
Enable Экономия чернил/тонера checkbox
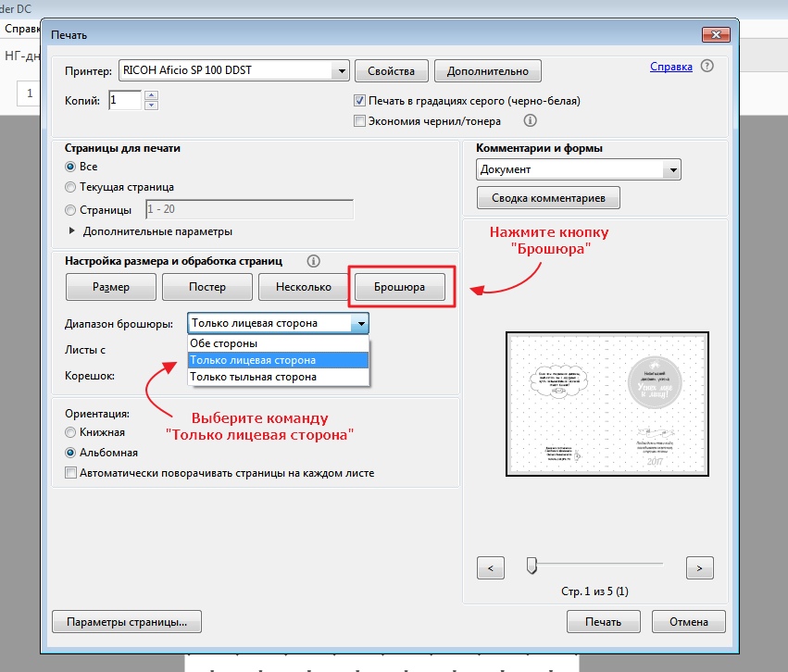point(359,121)
